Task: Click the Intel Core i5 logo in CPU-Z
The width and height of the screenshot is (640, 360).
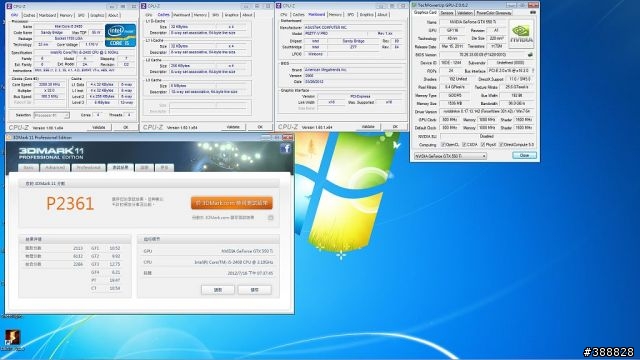Action: 120,35
